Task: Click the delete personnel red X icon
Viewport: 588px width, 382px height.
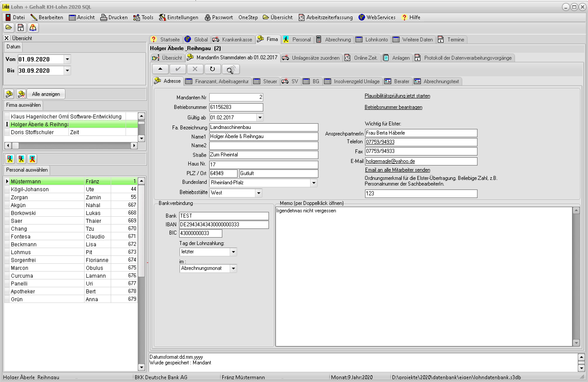Action: (32, 159)
